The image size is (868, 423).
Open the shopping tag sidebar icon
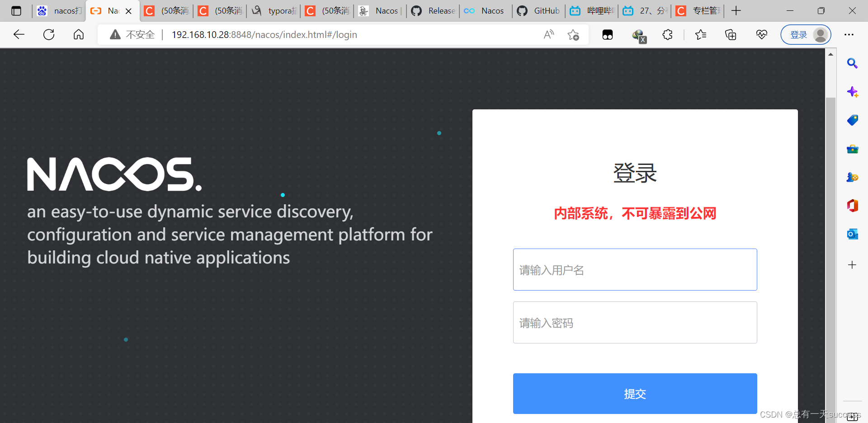point(852,120)
